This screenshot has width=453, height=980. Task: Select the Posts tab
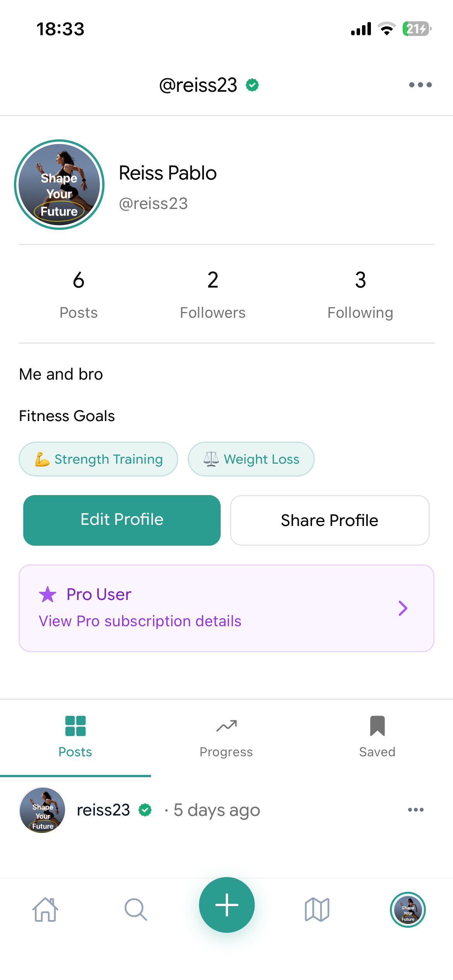tap(75, 737)
